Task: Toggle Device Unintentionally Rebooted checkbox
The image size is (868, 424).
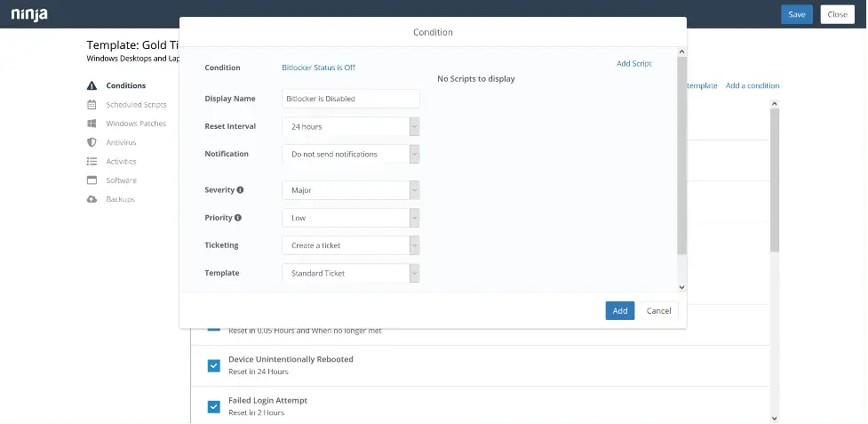Action: (214, 365)
